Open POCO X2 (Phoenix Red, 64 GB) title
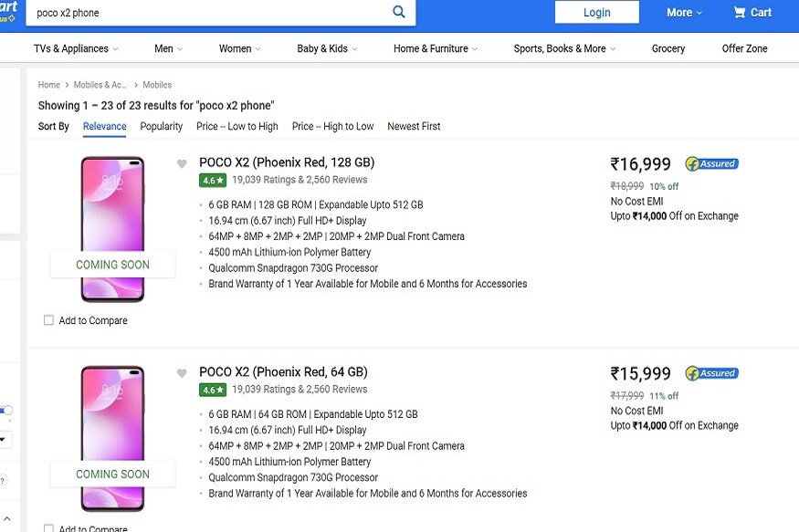 283,372
